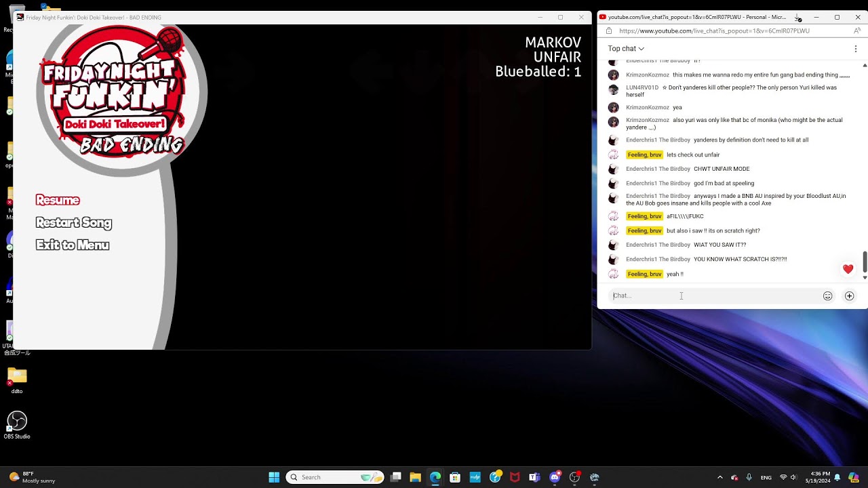
Task: Click LUN4RV01D author name in chat
Action: 642,87
